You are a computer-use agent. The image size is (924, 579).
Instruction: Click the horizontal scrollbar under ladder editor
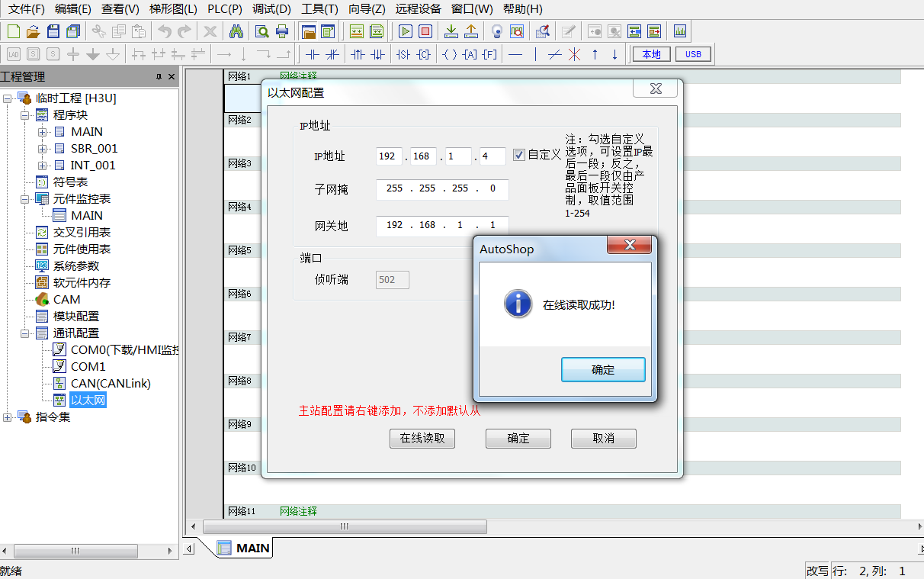(345, 527)
